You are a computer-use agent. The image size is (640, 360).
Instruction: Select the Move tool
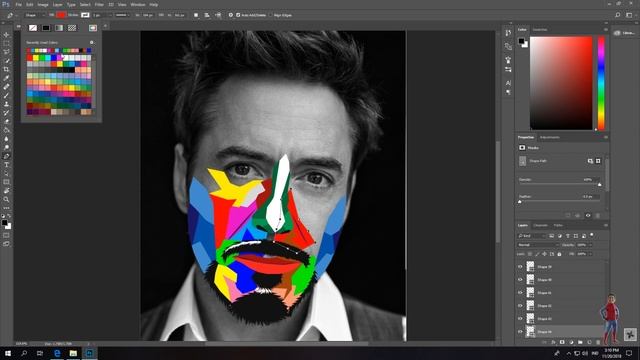coord(6,35)
